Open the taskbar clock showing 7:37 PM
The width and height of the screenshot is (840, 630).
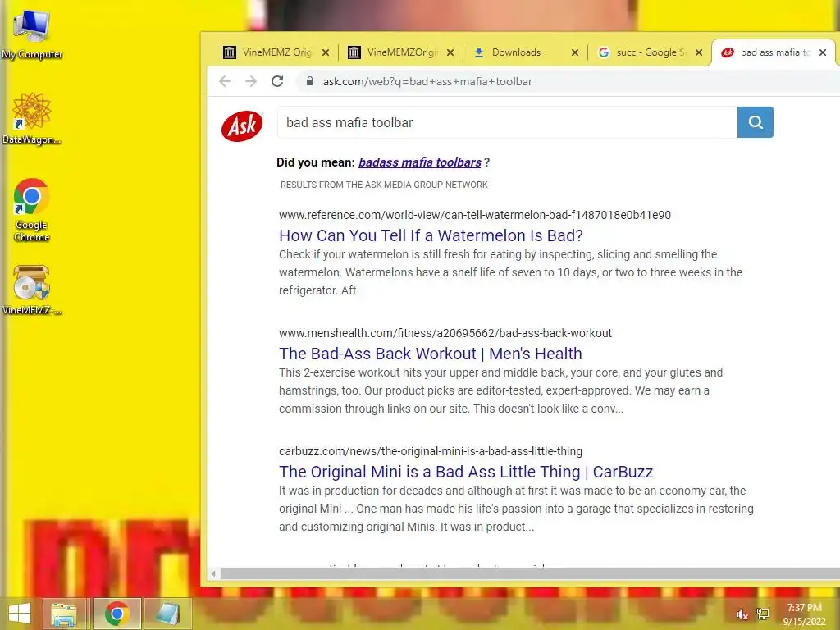tap(804, 614)
